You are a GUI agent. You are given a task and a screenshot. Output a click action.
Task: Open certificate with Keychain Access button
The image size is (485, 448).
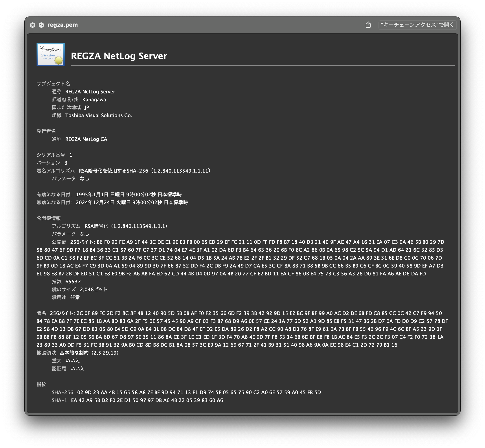coord(417,25)
